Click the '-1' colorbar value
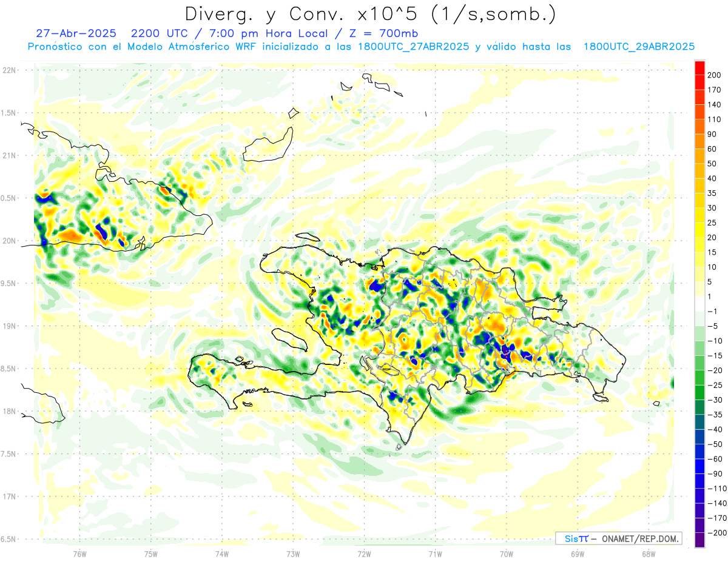The width and height of the screenshot is (728, 562). click(x=713, y=311)
